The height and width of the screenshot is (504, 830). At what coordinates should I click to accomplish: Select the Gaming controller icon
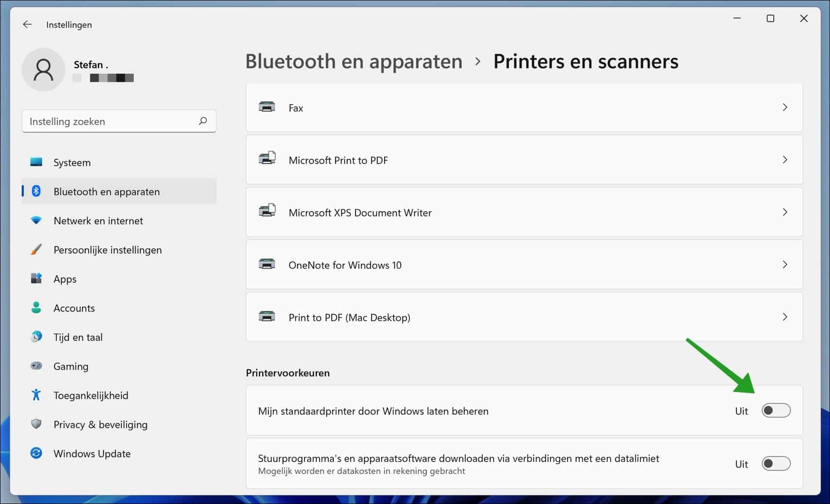coord(36,366)
